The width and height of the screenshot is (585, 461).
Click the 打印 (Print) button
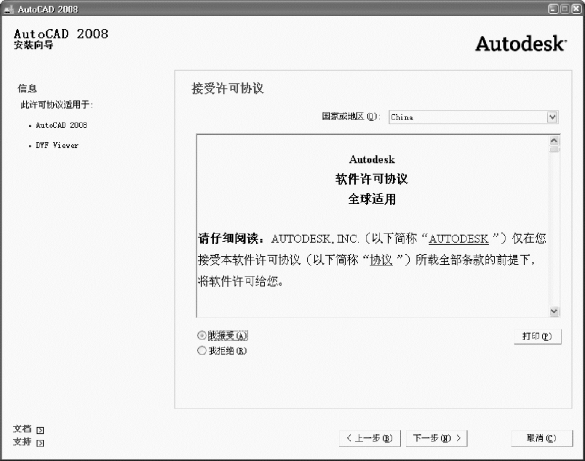coord(537,336)
